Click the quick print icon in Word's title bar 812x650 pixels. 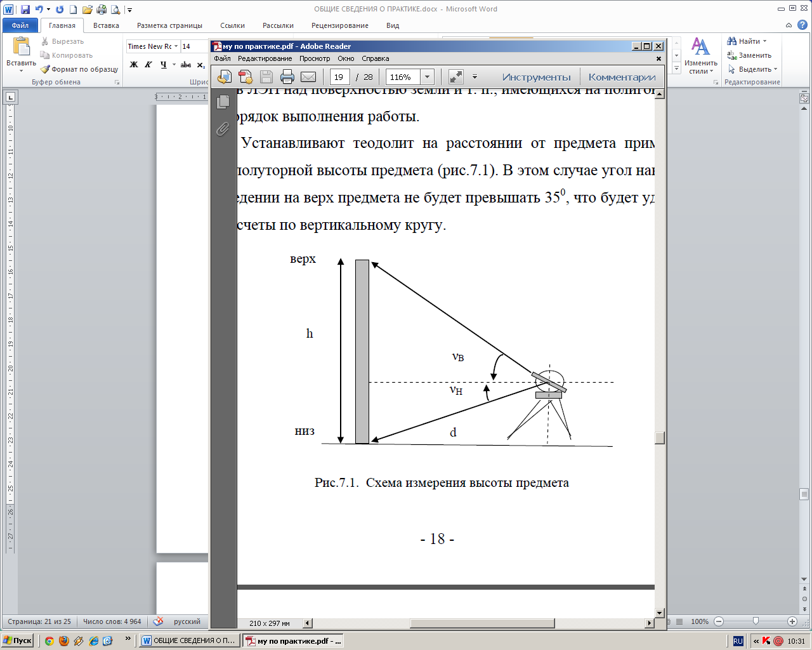(x=101, y=10)
